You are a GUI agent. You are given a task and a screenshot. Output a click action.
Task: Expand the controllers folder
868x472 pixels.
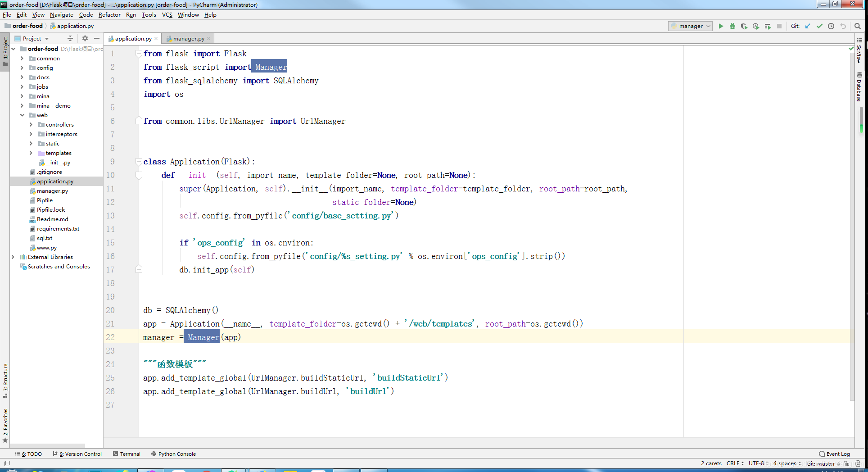31,125
